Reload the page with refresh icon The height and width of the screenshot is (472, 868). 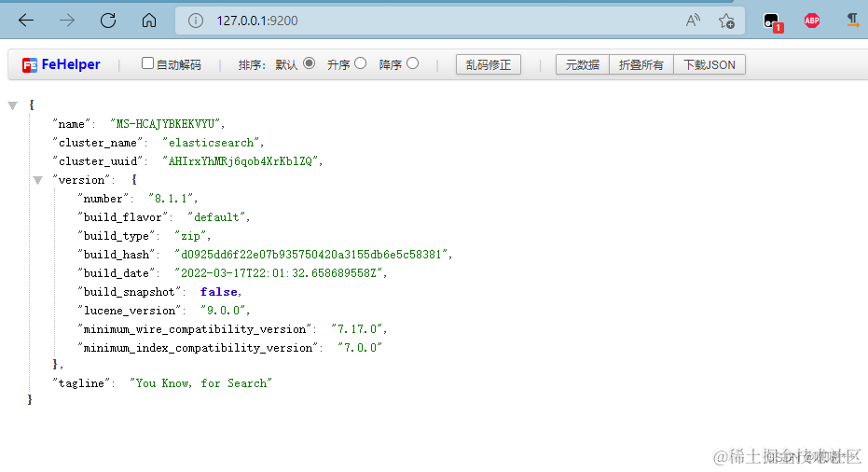pyautogui.click(x=108, y=21)
